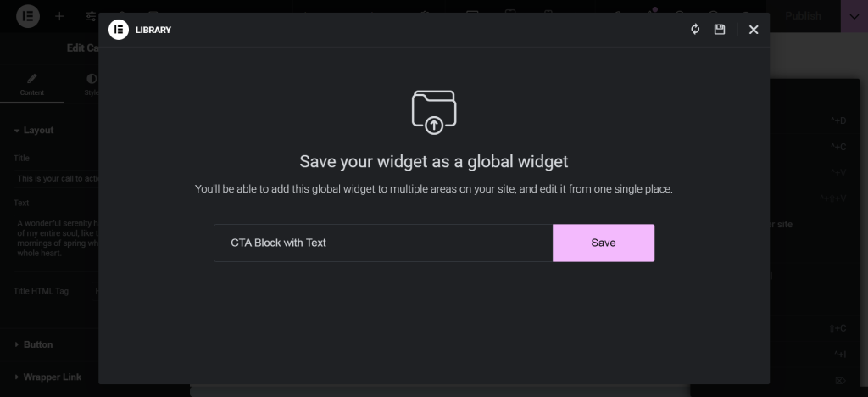The width and height of the screenshot is (868, 397).
Task: Click the pencil icon above Content
Action: 32,79
